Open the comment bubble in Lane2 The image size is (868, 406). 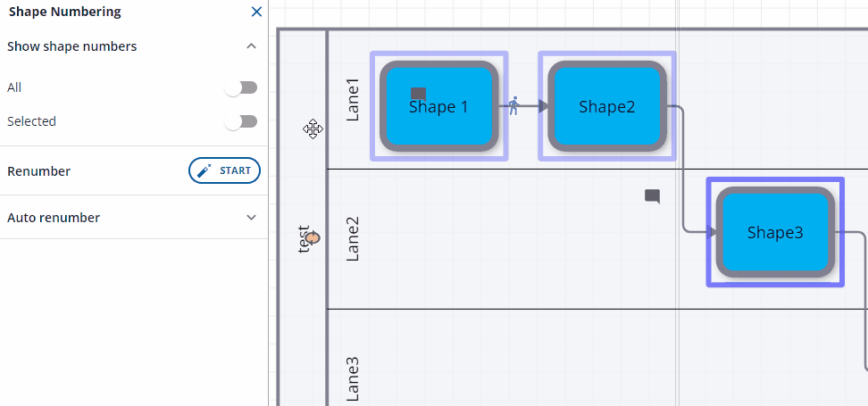coord(652,196)
